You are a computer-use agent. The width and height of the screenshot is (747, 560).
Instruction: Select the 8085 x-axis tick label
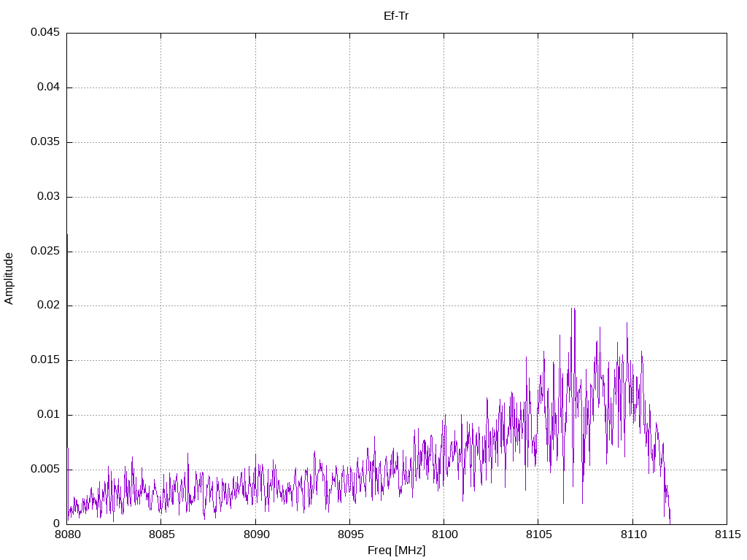click(161, 534)
